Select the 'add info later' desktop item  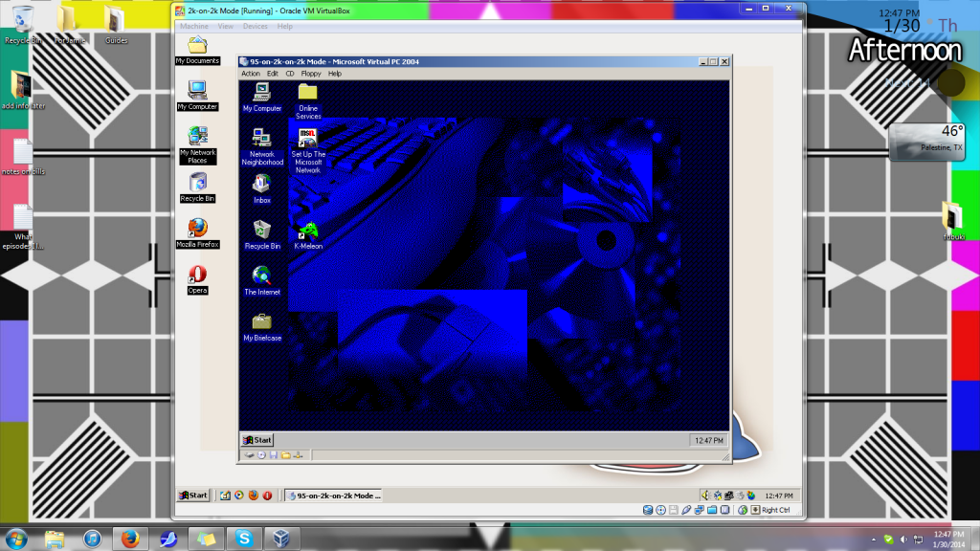point(23,91)
